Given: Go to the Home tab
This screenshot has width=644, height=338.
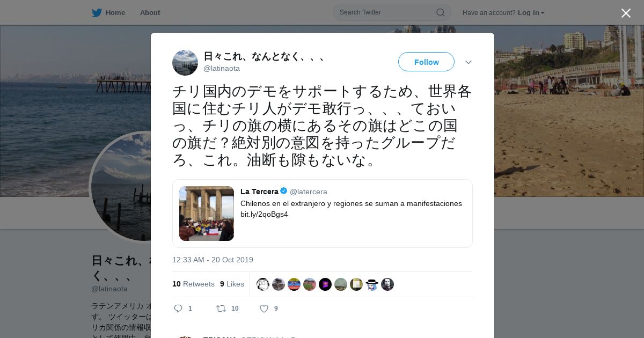Looking at the screenshot, I should click(x=108, y=13).
